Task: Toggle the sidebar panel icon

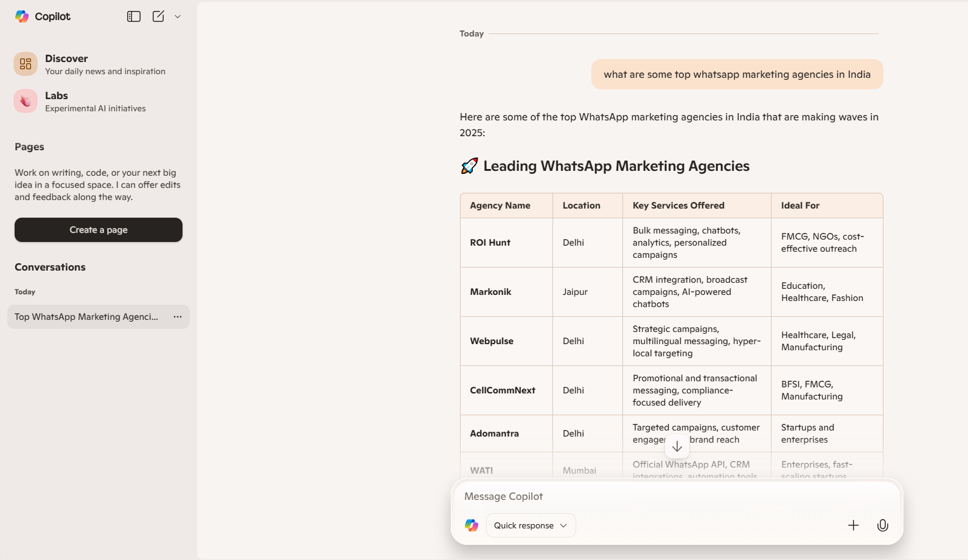Action: pos(134,16)
